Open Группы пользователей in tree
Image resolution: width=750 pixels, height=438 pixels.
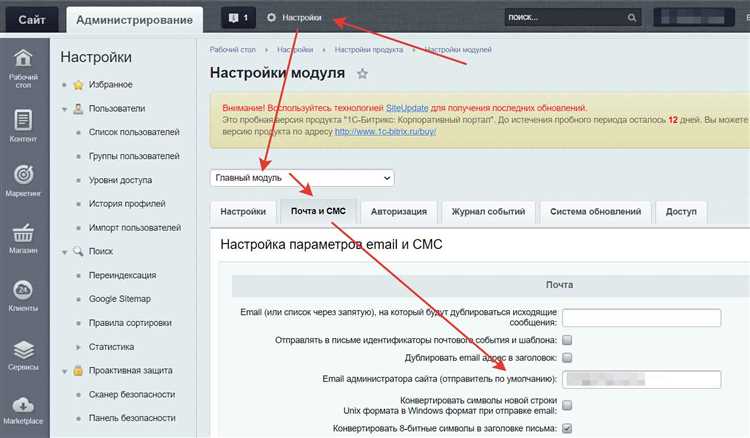click(x=134, y=156)
